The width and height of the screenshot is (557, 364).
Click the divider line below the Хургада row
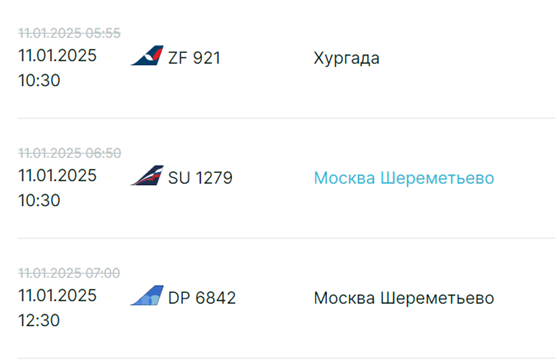pos(286,118)
